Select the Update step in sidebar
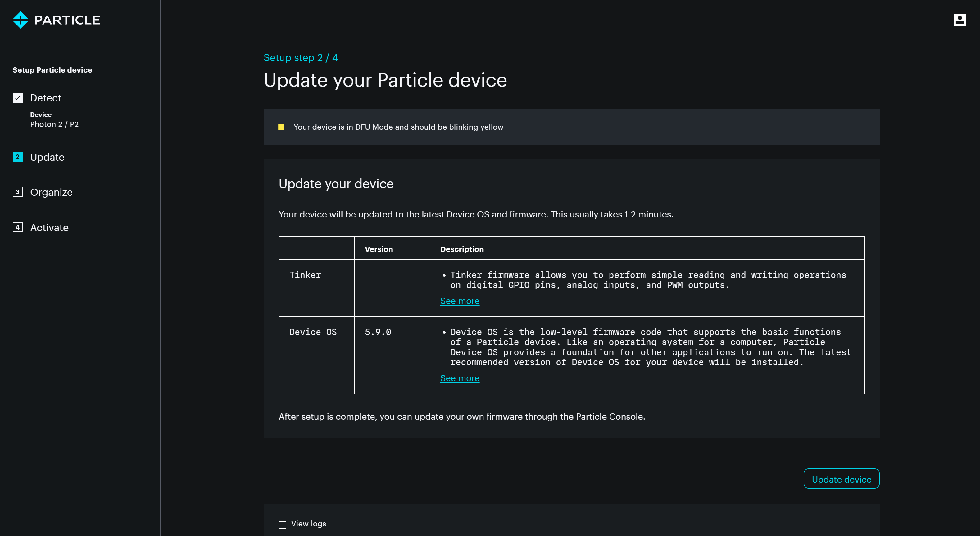 tap(47, 157)
